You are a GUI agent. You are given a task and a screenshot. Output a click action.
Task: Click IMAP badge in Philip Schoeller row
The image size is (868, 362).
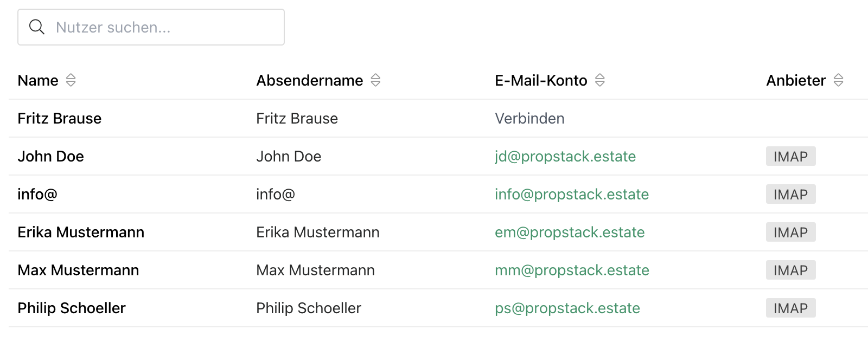(x=790, y=308)
